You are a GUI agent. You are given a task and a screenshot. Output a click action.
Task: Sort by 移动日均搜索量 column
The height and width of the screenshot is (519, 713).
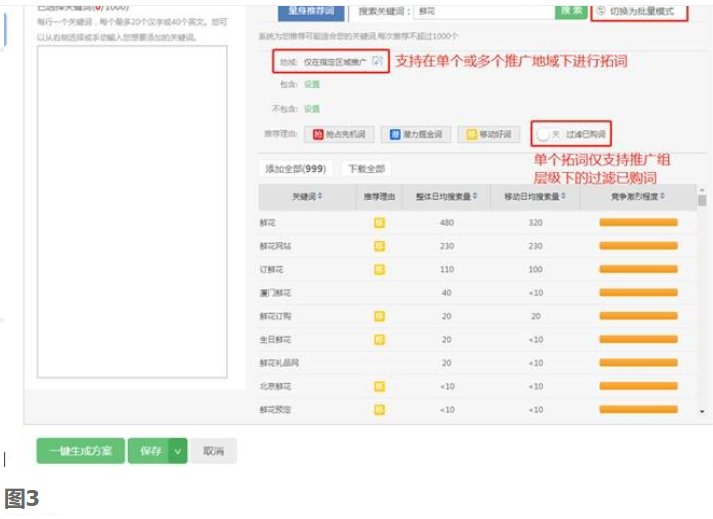[535, 197]
